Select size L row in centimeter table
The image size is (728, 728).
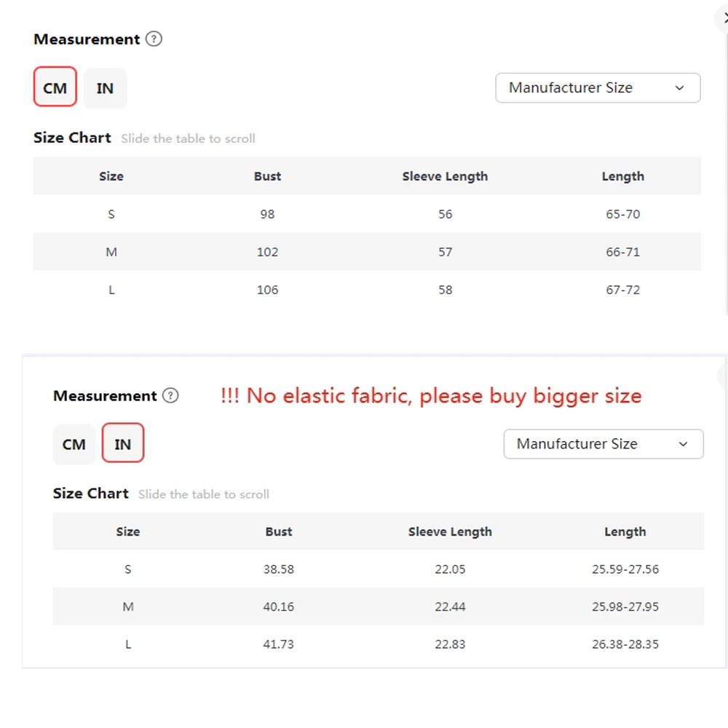[111, 290]
